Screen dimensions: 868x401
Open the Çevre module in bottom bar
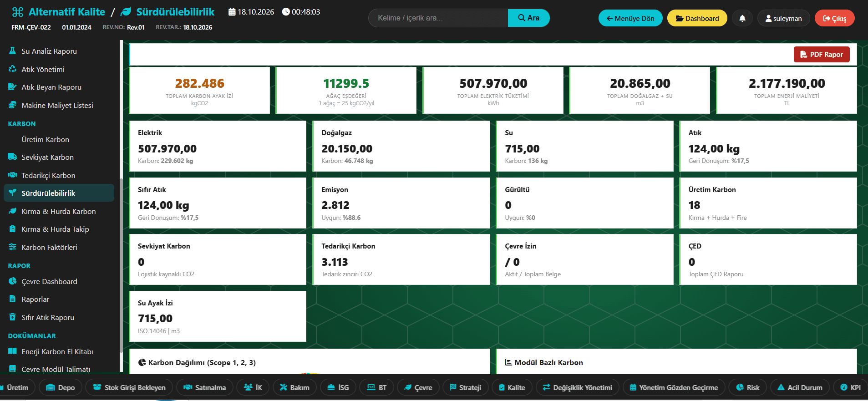tap(418, 387)
